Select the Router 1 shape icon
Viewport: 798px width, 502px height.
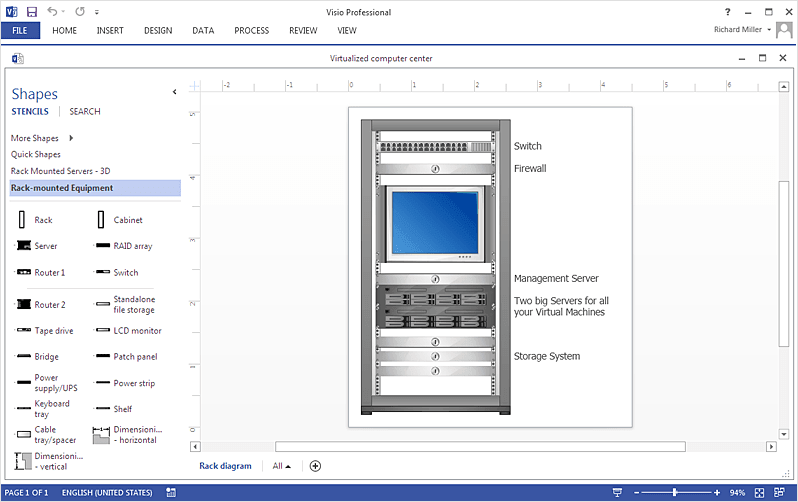coord(23,272)
